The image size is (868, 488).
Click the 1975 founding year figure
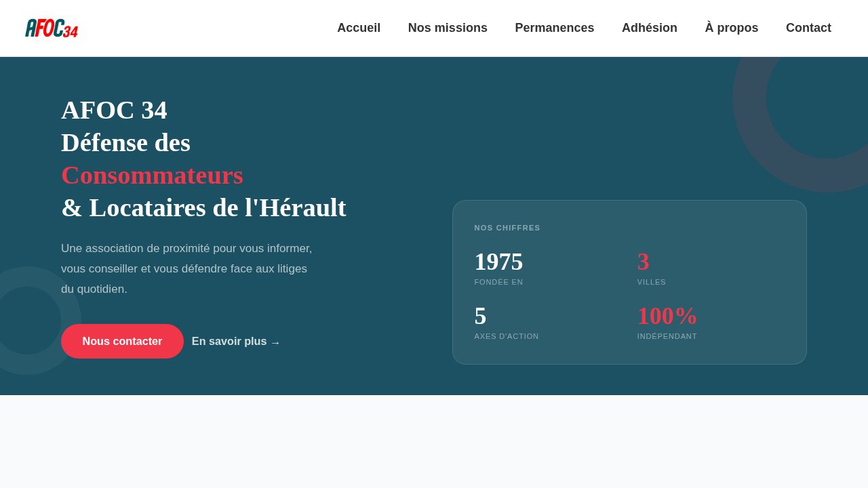pyautogui.click(x=498, y=262)
